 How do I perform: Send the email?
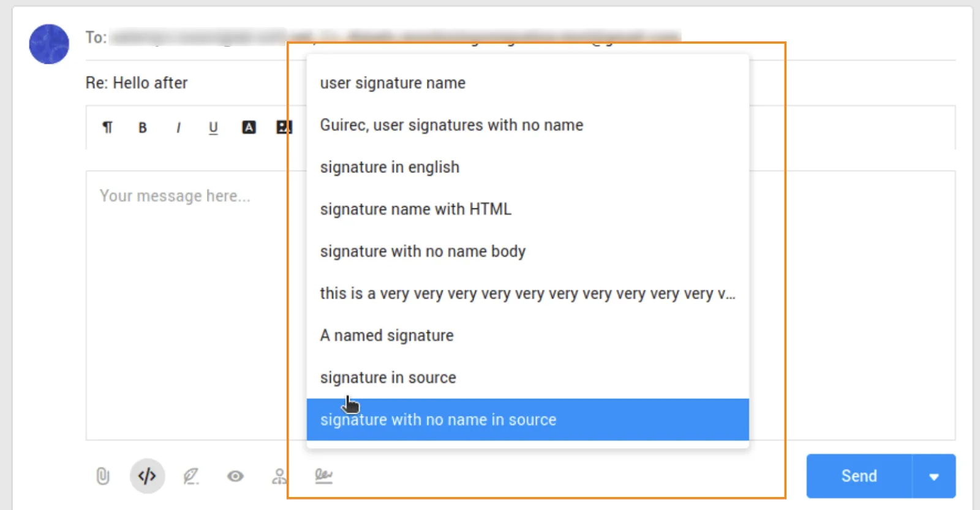pos(859,476)
